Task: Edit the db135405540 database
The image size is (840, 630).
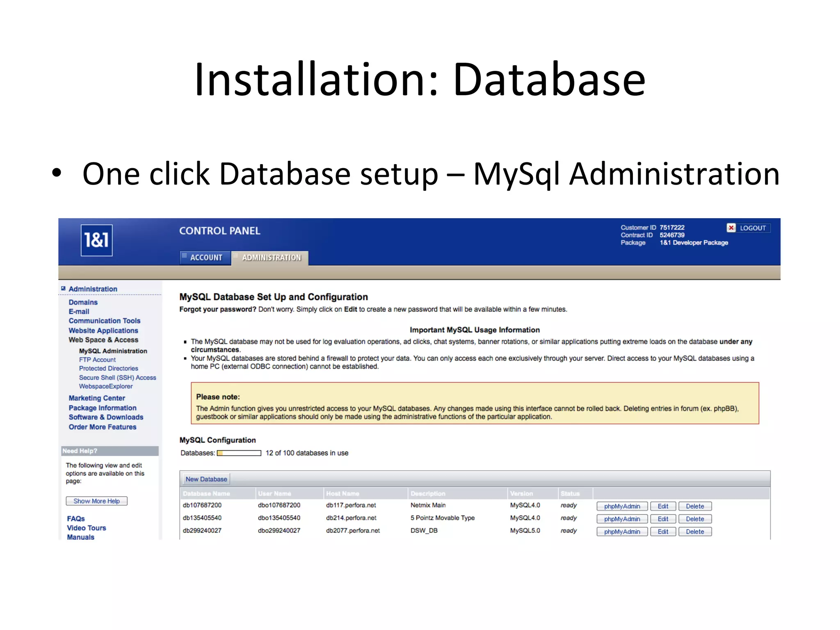Action: [663, 519]
